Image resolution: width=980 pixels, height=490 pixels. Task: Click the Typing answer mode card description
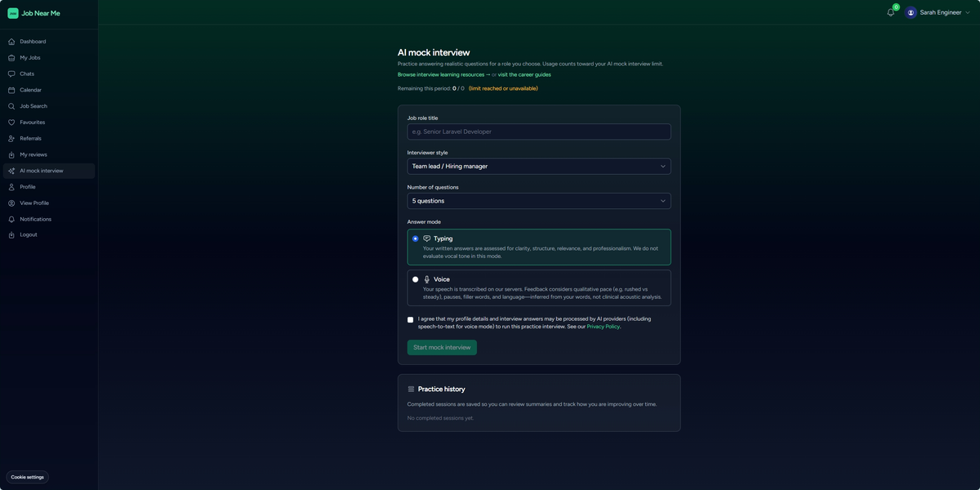pyautogui.click(x=540, y=252)
